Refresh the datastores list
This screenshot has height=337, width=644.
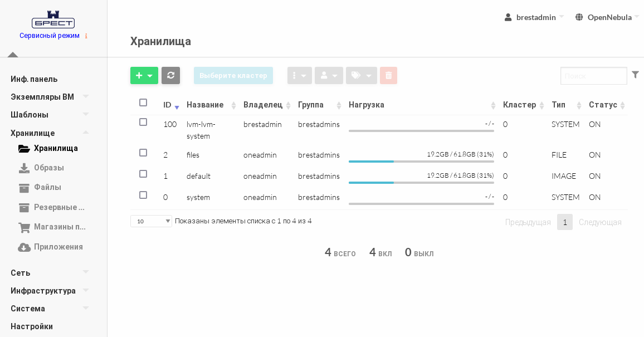point(170,75)
